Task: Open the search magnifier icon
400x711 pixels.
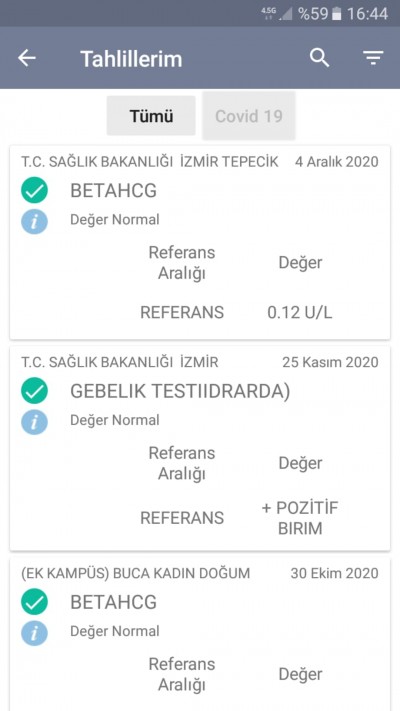Action: pyautogui.click(x=320, y=58)
